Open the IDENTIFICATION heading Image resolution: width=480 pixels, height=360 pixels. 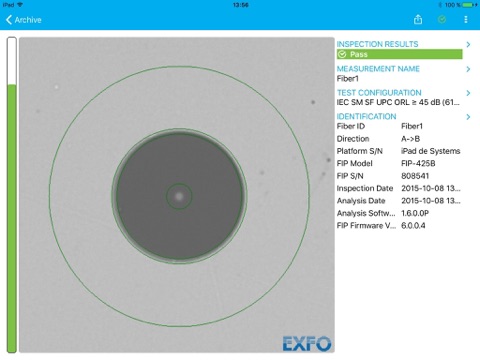coord(366,116)
